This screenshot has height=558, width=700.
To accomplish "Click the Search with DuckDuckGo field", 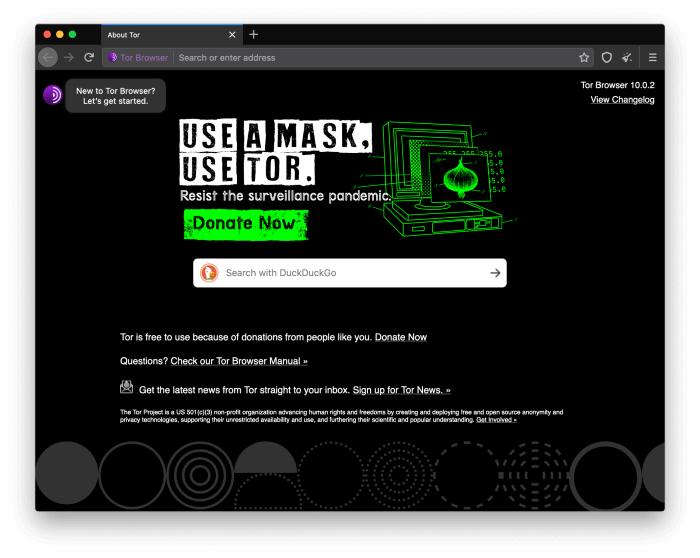I will 350,273.
